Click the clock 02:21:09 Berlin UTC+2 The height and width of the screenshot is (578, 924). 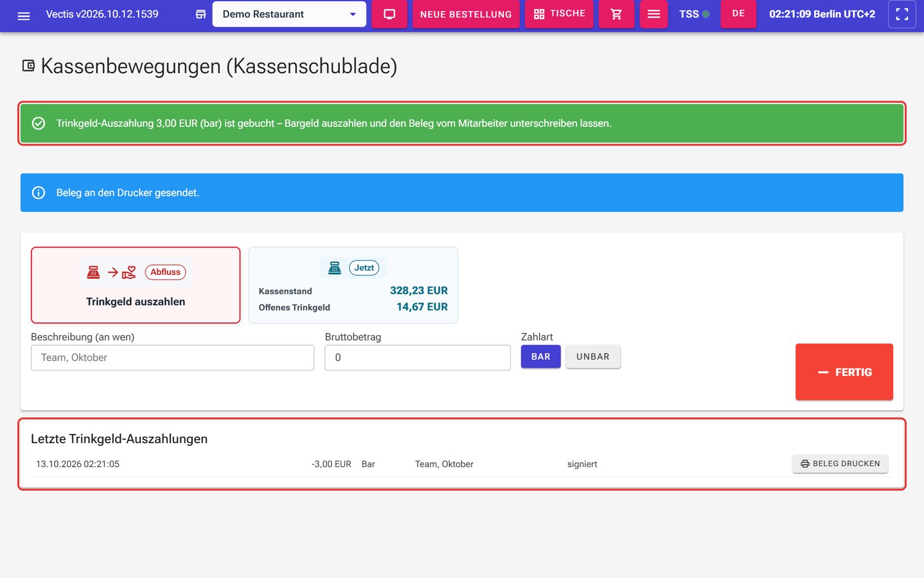tap(822, 14)
